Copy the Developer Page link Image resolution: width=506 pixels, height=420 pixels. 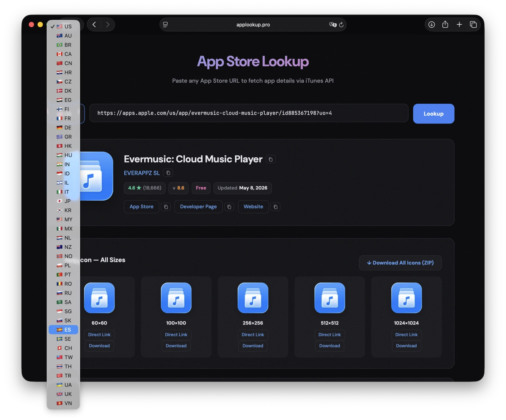click(x=229, y=207)
